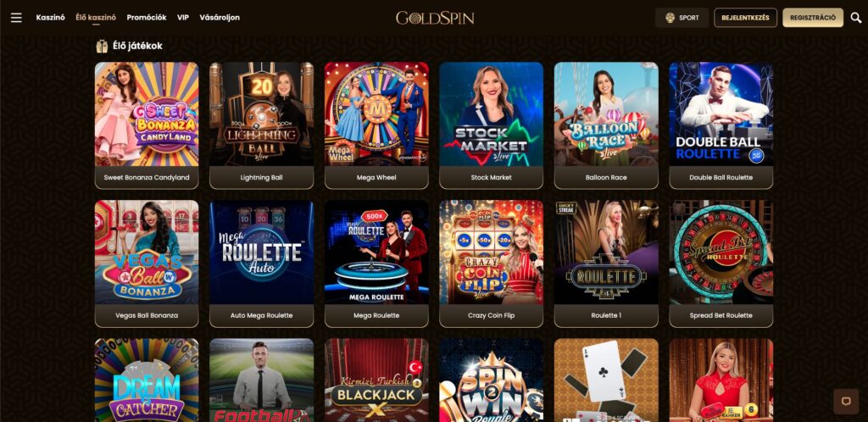Open the Dream Catcher game thumbnail
Viewport: 868px width, 422px height.
tap(147, 380)
